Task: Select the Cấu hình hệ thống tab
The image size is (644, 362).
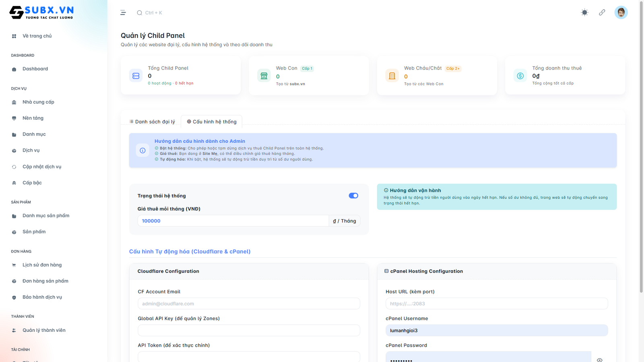Action: (x=212, y=121)
